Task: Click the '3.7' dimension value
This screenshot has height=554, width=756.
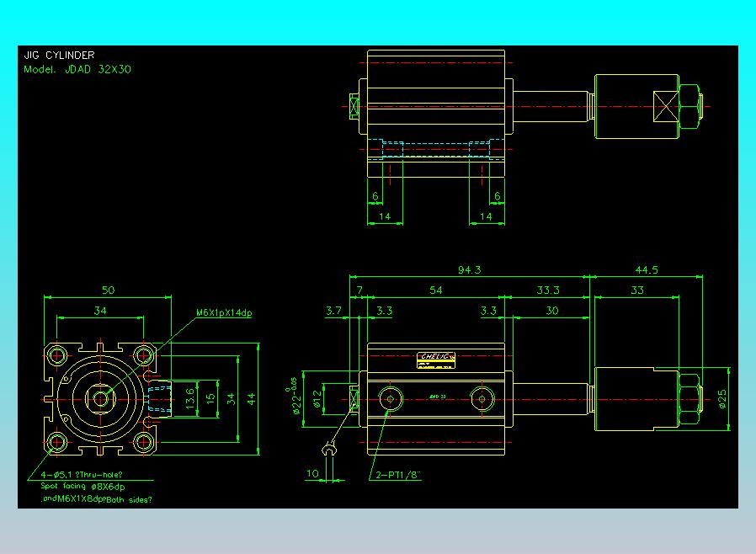Action: click(333, 311)
